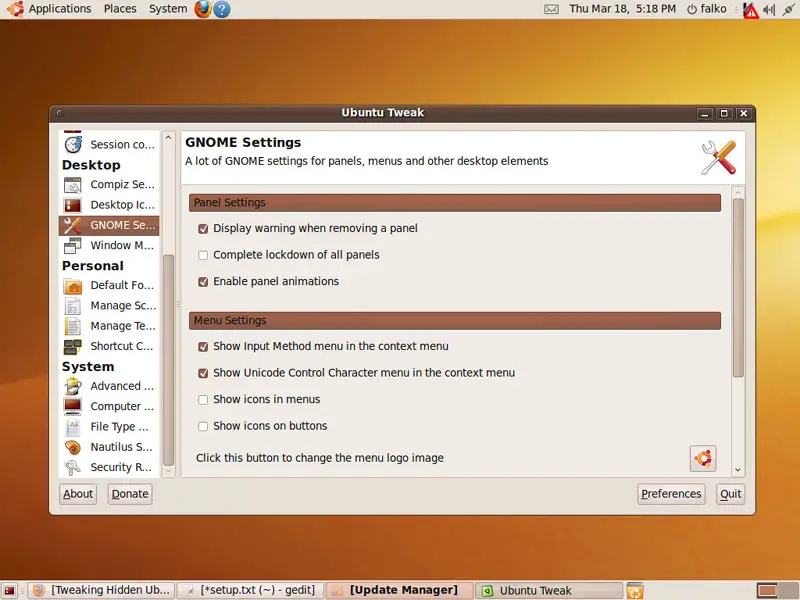This screenshot has width=800, height=600.
Task: Open the System menu
Action: click(x=168, y=9)
